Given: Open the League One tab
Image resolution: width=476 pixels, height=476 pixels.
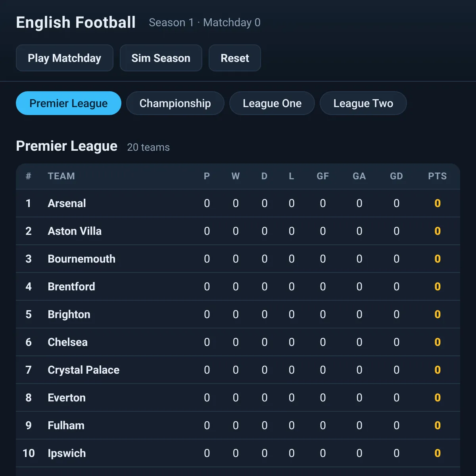Looking at the screenshot, I should (272, 103).
